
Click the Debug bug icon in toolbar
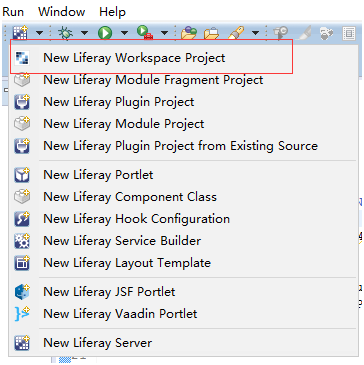[65, 33]
